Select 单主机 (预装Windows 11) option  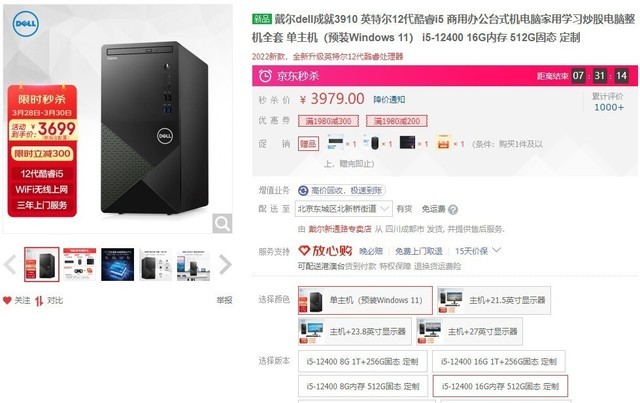point(365,301)
